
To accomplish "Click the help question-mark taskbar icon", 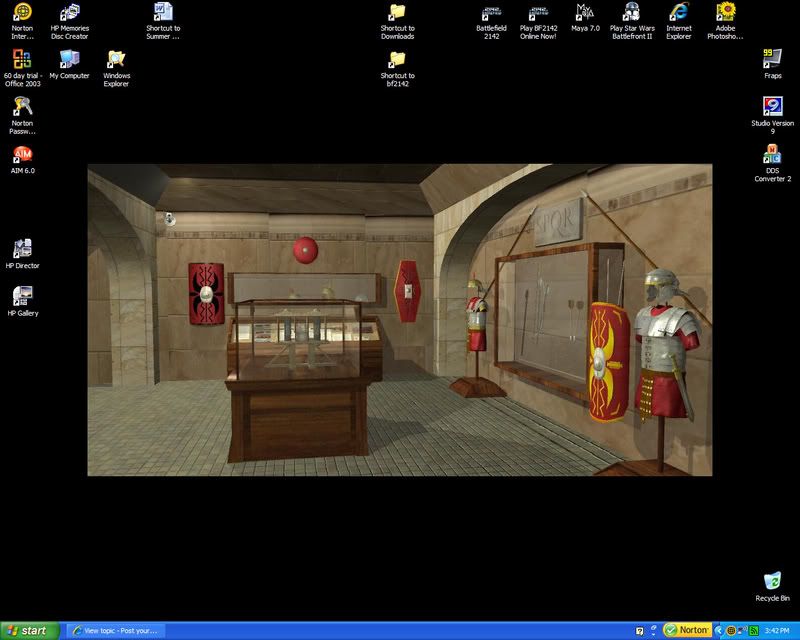I will (640, 631).
